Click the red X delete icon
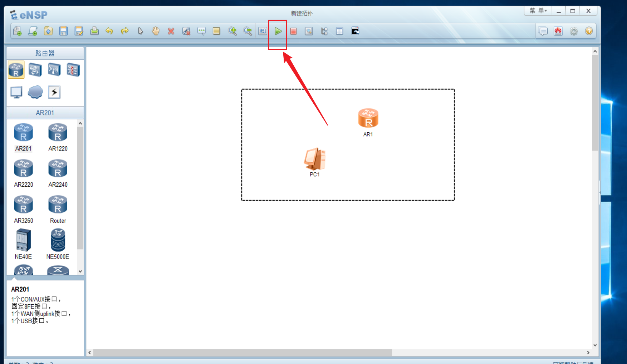This screenshot has width=627, height=364. click(171, 31)
